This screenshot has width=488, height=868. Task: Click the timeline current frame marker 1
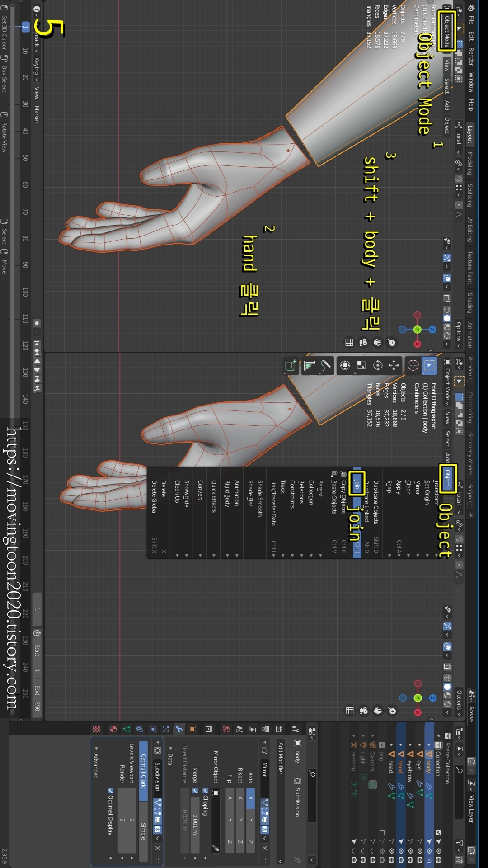[x=25, y=28]
